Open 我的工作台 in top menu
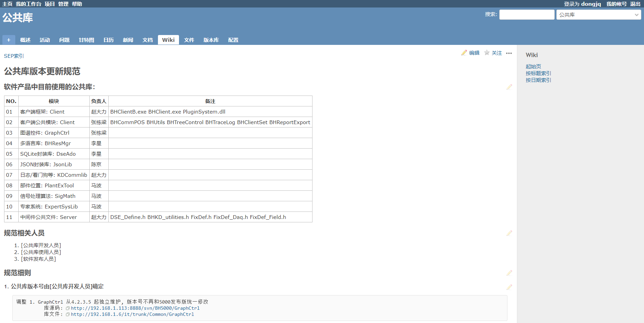Viewport: 644px width, 323px height. pyautogui.click(x=28, y=4)
